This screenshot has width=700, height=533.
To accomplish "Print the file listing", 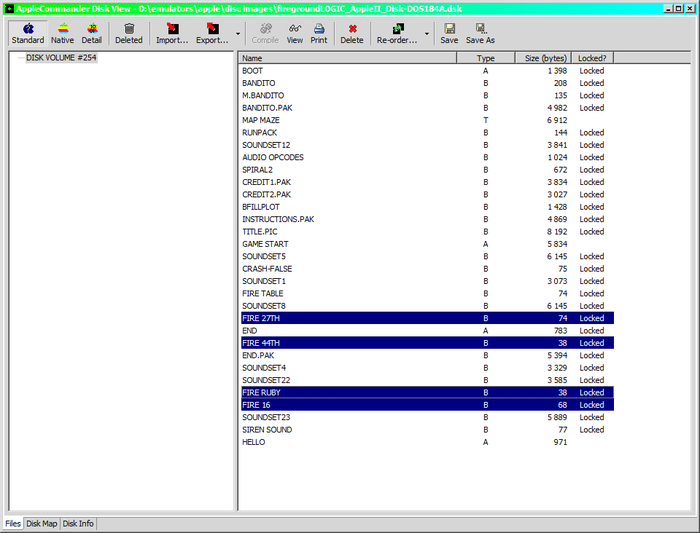I will tap(318, 33).
